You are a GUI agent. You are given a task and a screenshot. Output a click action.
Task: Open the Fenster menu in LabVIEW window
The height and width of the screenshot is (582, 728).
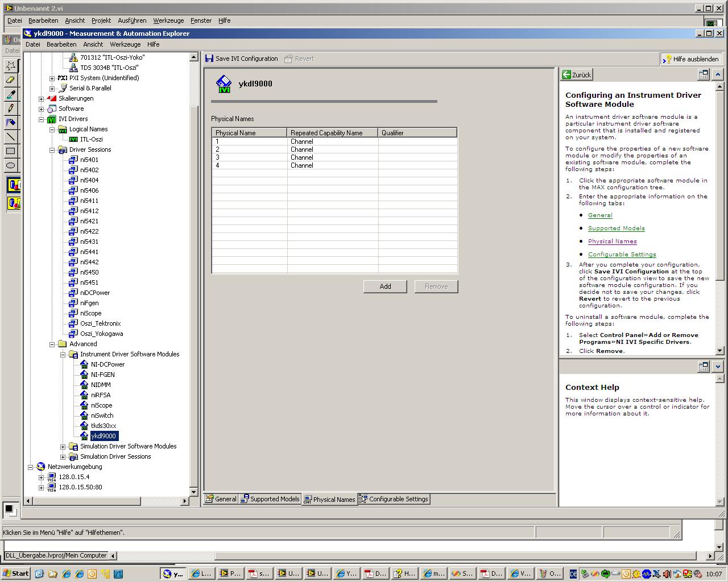201,20
